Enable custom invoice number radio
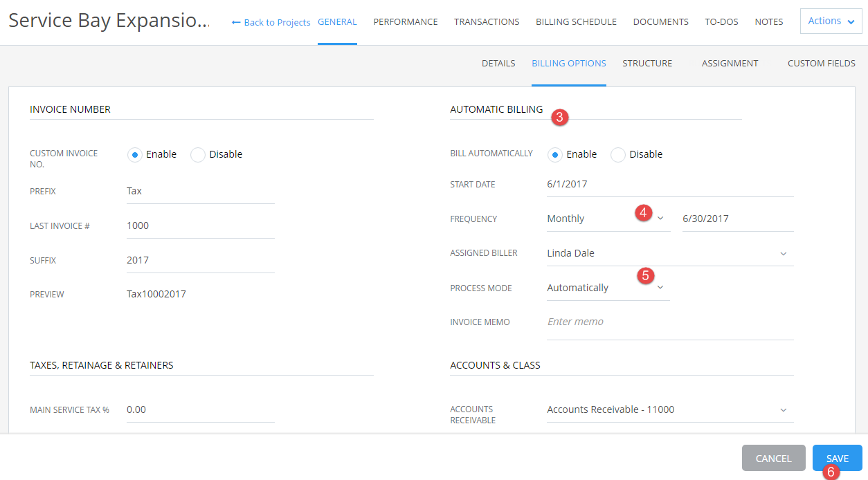The width and height of the screenshot is (868, 480). pos(135,155)
